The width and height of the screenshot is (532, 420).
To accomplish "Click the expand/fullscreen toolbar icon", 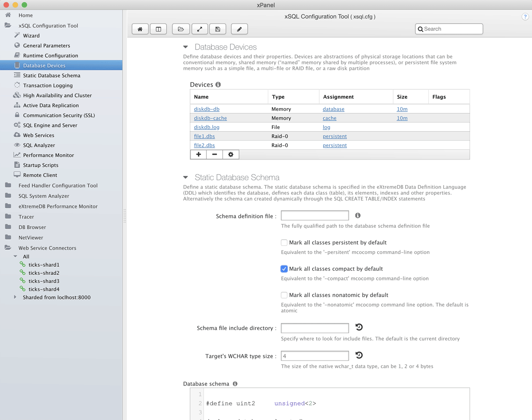I will (x=199, y=28).
